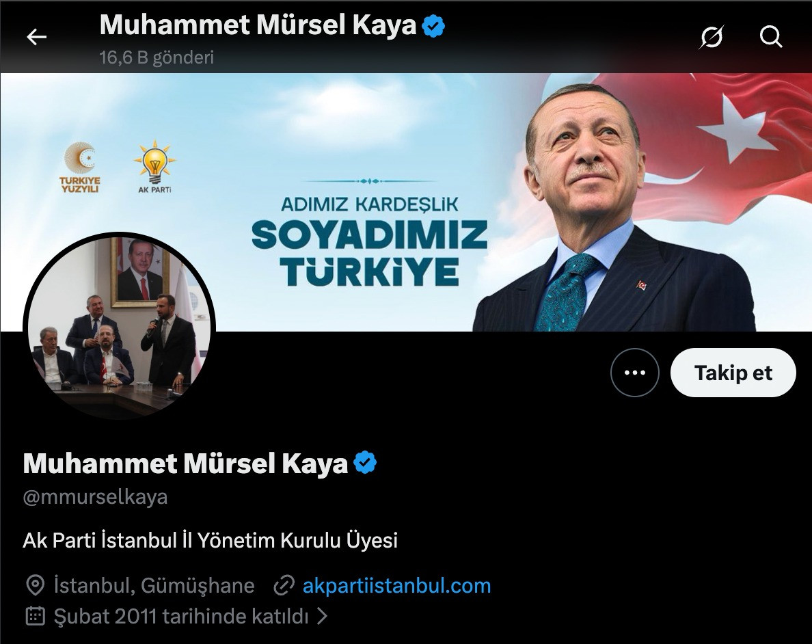Expand join date details chevron
Screen dimensions: 812x644
click(x=322, y=616)
